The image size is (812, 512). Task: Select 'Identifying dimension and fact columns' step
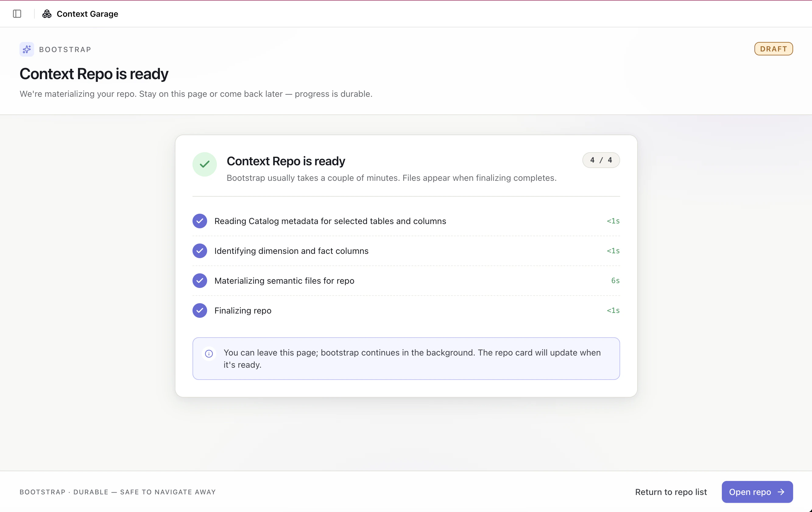pyautogui.click(x=291, y=251)
